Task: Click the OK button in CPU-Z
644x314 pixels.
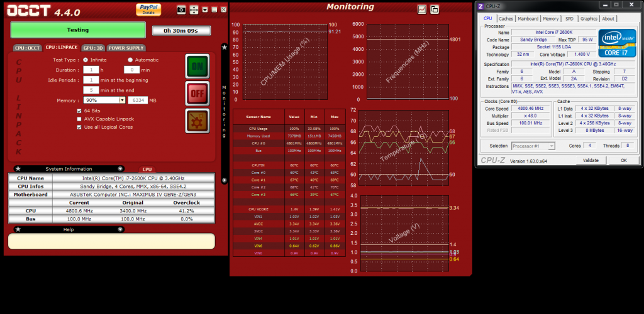Action: (624, 160)
